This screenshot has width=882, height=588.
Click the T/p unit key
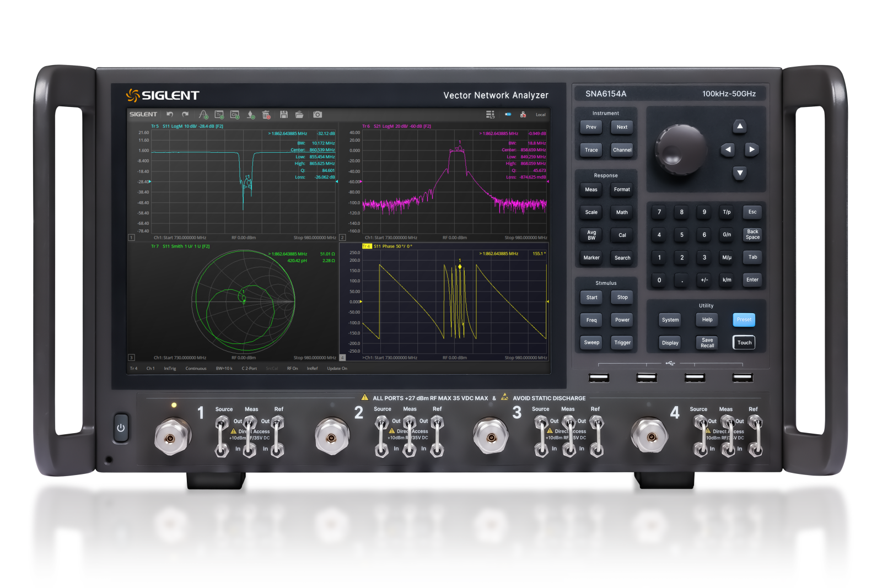(x=727, y=212)
